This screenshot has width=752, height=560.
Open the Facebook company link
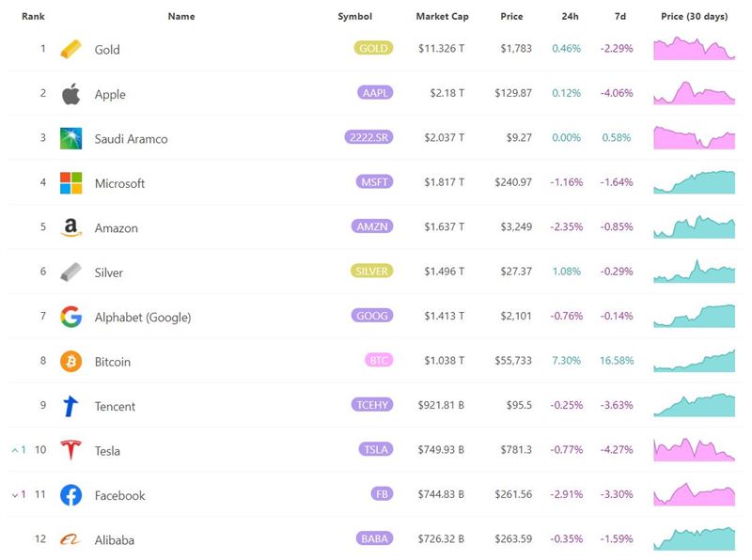tap(119, 495)
